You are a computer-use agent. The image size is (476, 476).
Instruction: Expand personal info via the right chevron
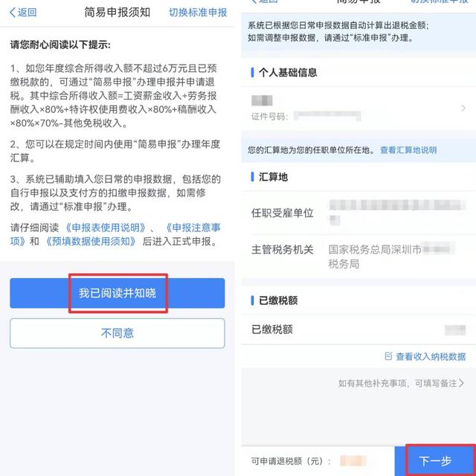pos(463,108)
